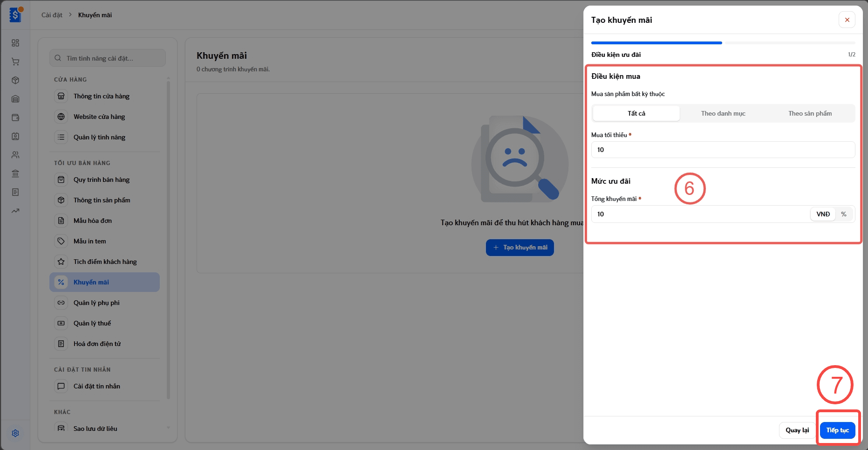Go to Quy trình bán hàng settings
The width and height of the screenshot is (868, 450).
pos(104,180)
